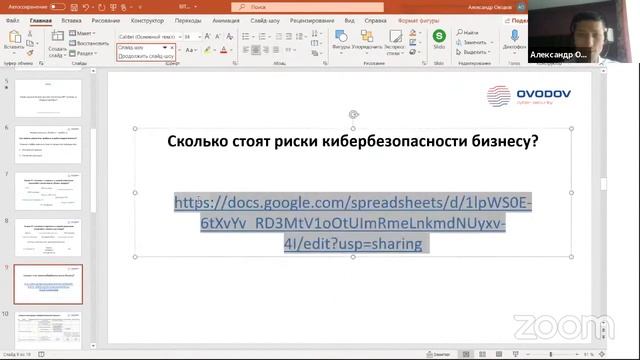The width and height of the screenshot is (640, 360).
Task: Click the shape fill paint bucket icon
Action: [413, 33]
